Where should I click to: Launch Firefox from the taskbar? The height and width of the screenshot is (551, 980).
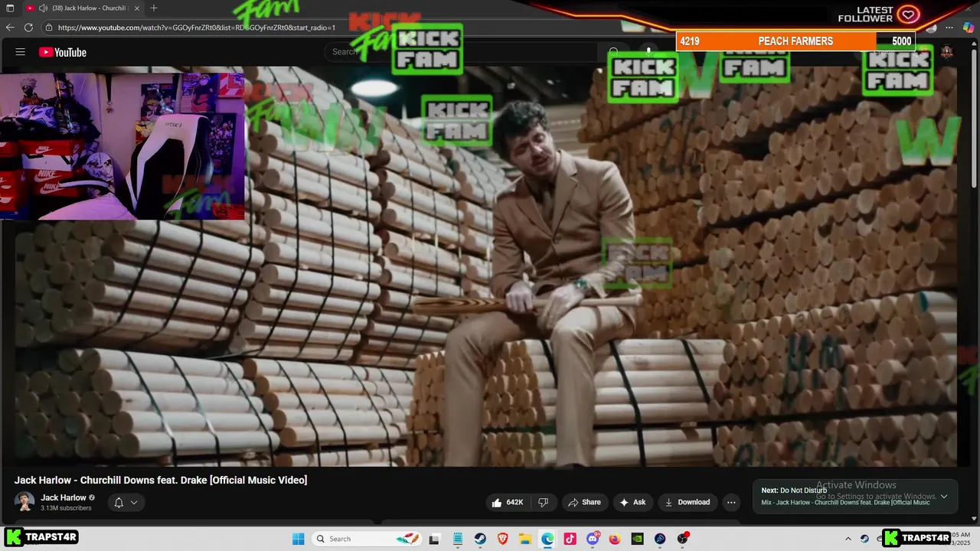point(615,539)
